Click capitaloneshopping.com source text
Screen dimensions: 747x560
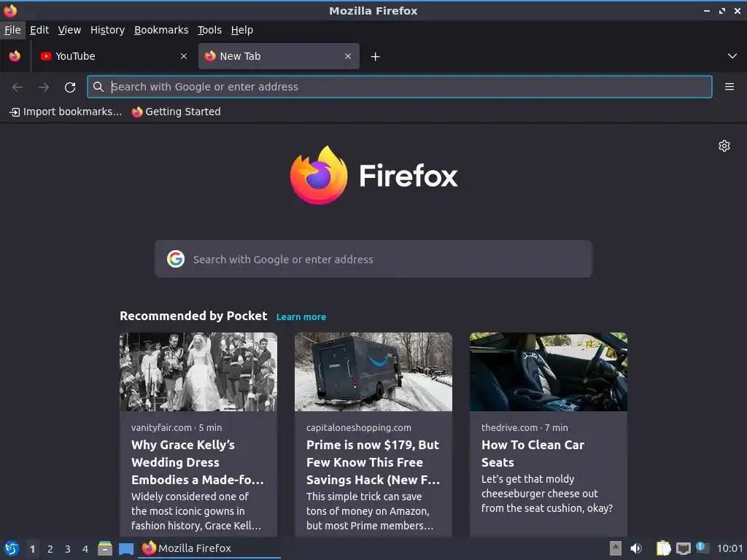[359, 427]
